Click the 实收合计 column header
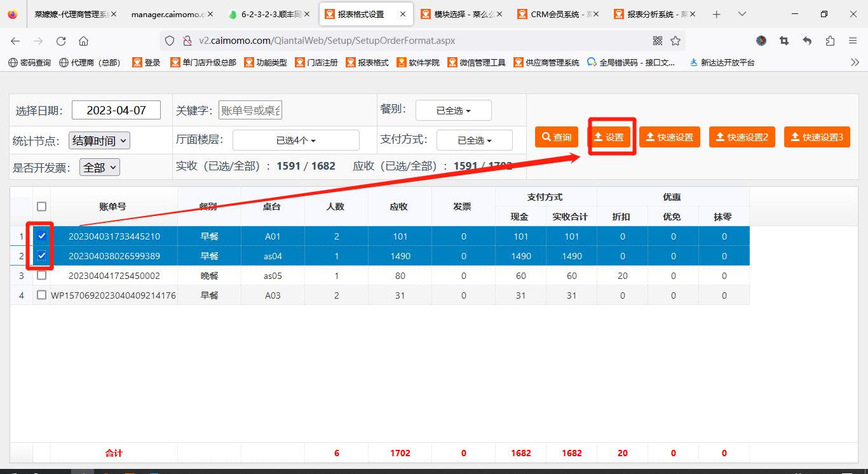 click(571, 217)
